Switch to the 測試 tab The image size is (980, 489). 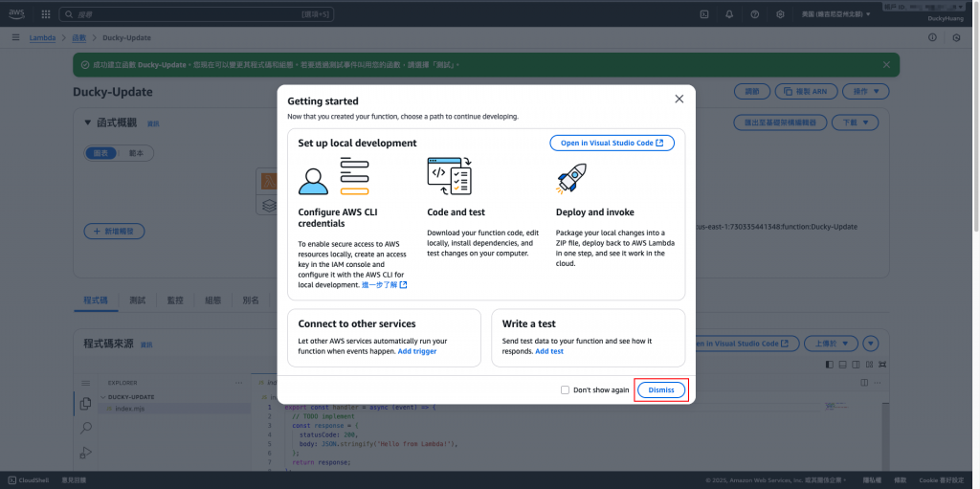pyautogui.click(x=138, y=300)
